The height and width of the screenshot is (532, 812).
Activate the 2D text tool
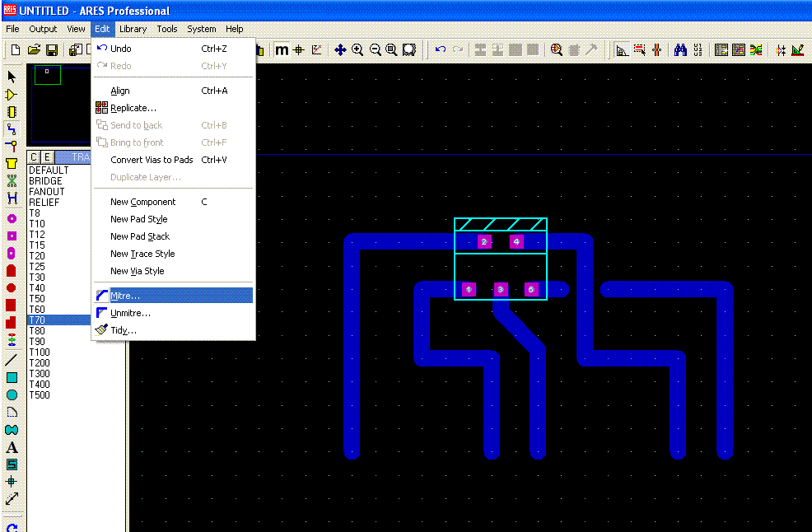pyautogui.click(x=12, y=447)
